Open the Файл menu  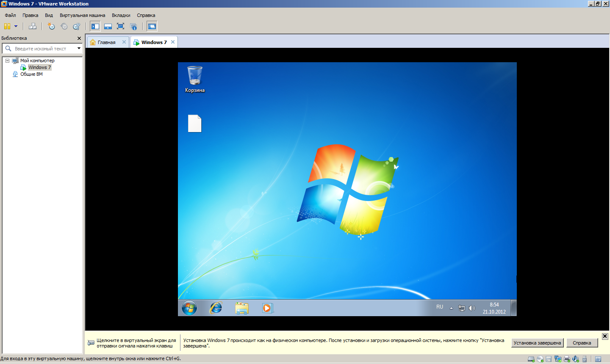[10, 15]
